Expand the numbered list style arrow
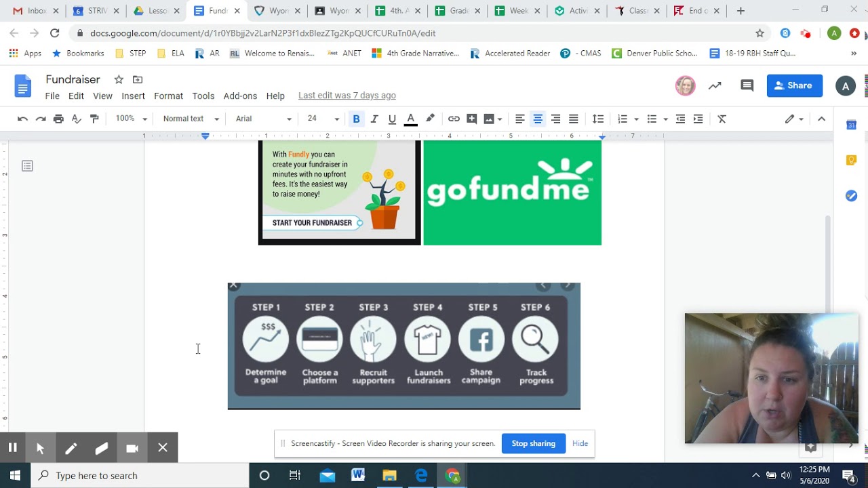868x488 pixels. pyautogui.click(x=636, y=119)
